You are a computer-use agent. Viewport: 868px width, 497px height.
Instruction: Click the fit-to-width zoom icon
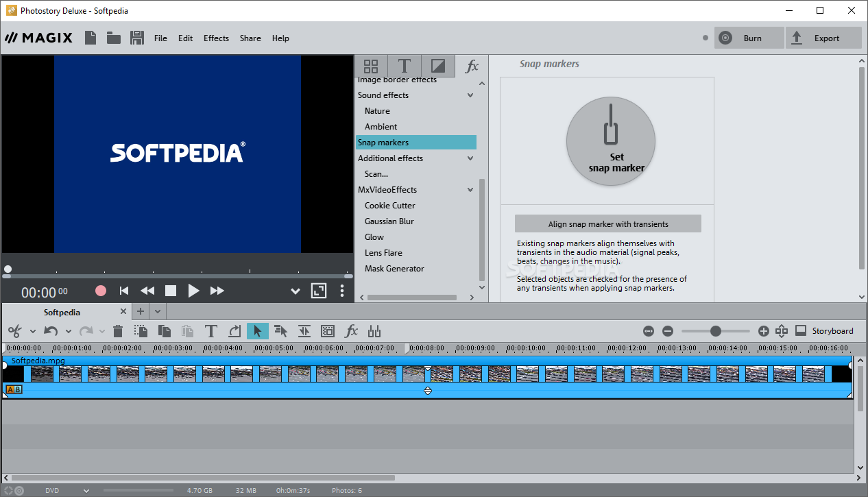649,331
